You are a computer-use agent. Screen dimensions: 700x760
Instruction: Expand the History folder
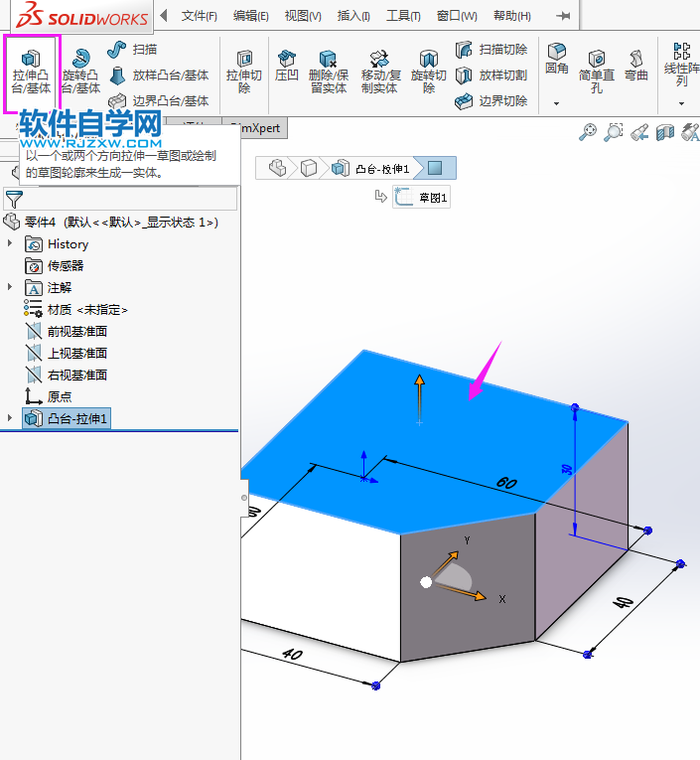pyautogui.click(x=10, y=243)
